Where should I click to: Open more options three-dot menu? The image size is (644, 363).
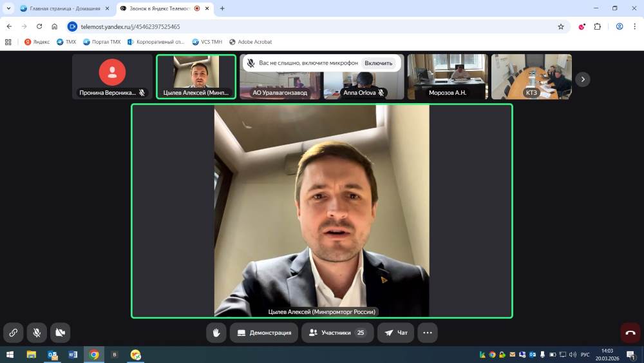click(427, 333)
